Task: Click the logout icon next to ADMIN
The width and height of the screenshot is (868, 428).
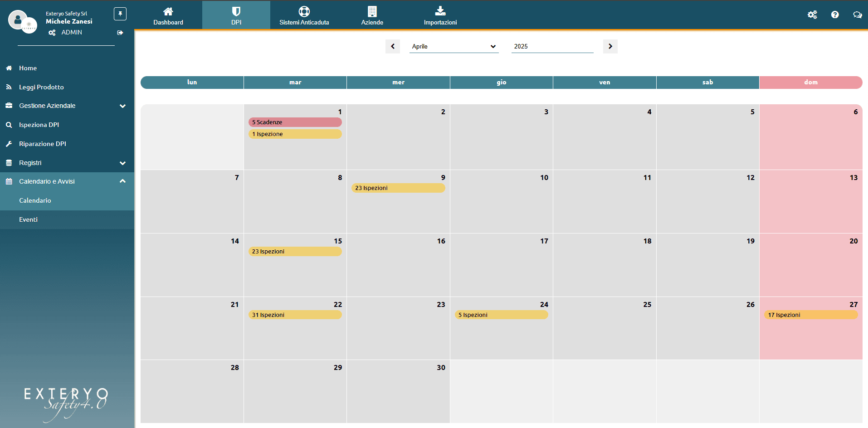Action: [120, 33]
